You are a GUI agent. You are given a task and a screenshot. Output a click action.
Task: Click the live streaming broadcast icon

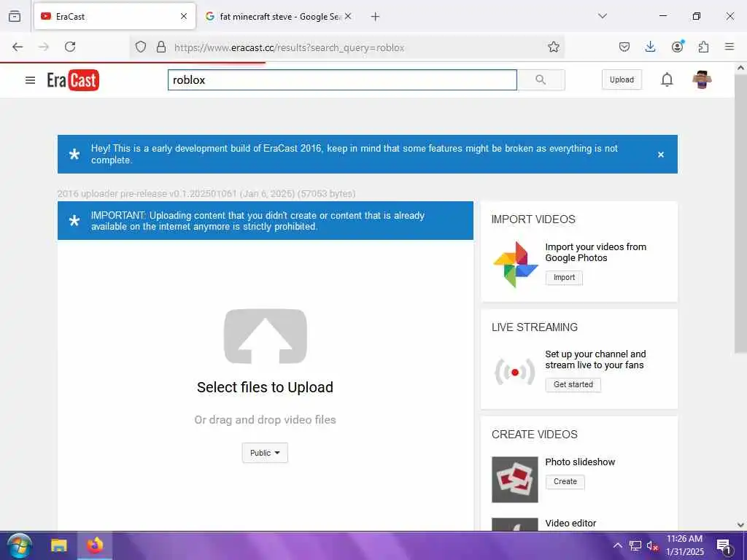515,372
